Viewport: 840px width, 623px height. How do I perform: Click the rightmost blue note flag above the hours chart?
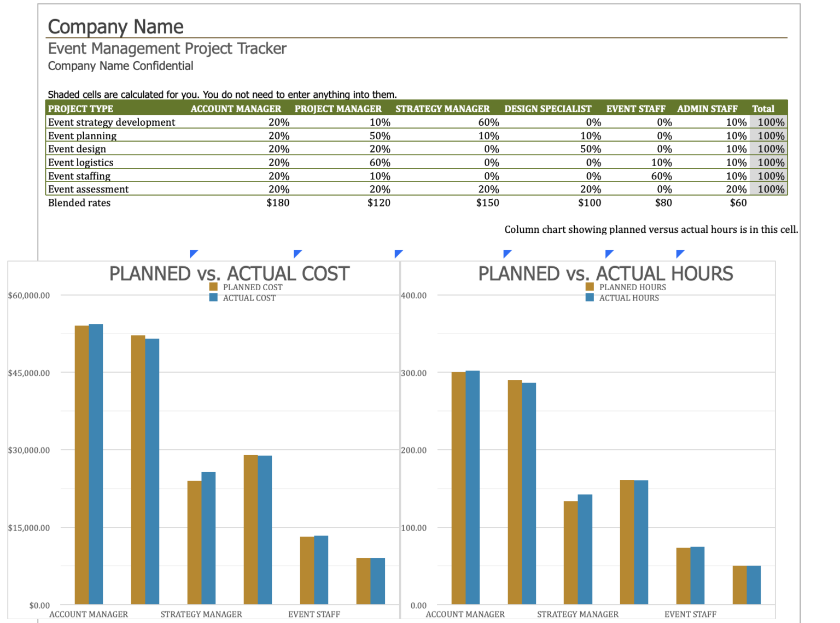point(680,253)
